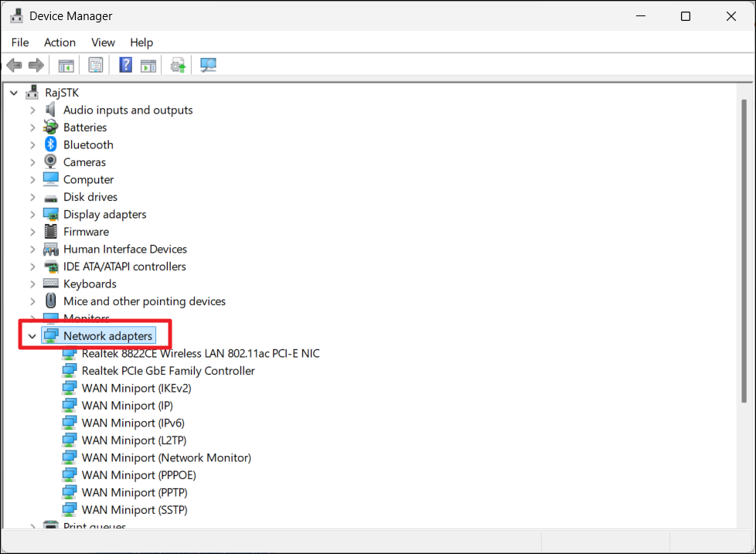Collapse the Network adapters category
Screen dimensions: 756x554
pos(32,336)
